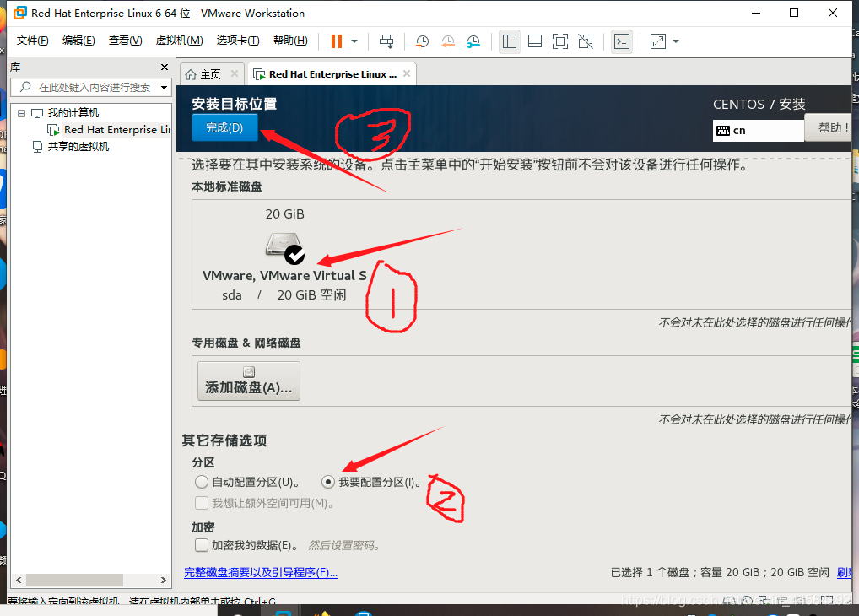Toggle the thumbnail bar view icon
This screenshot has height=616, width=859.
coord(535,41)
